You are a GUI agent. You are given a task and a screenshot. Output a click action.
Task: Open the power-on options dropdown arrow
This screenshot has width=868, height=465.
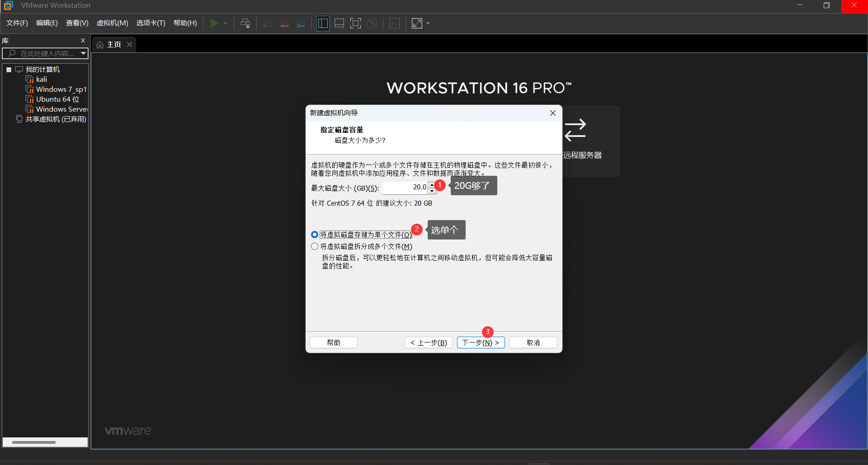pos(226,23)
